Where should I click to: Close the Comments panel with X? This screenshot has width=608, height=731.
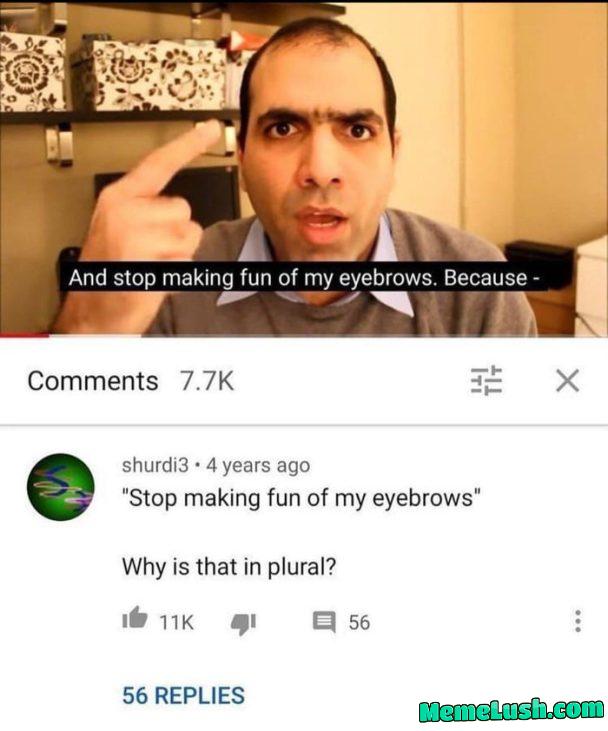point(567,380)
